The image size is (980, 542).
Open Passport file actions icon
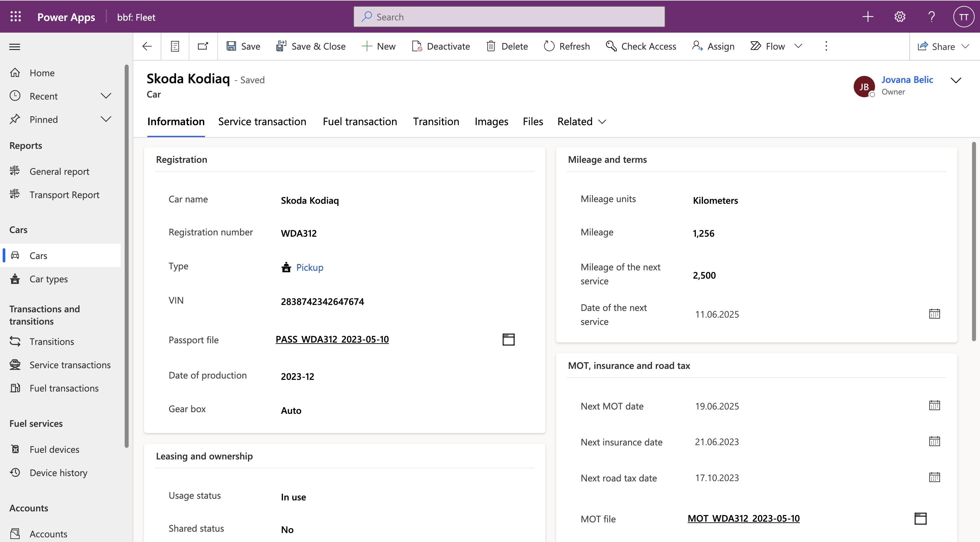[x=508, y=339]
